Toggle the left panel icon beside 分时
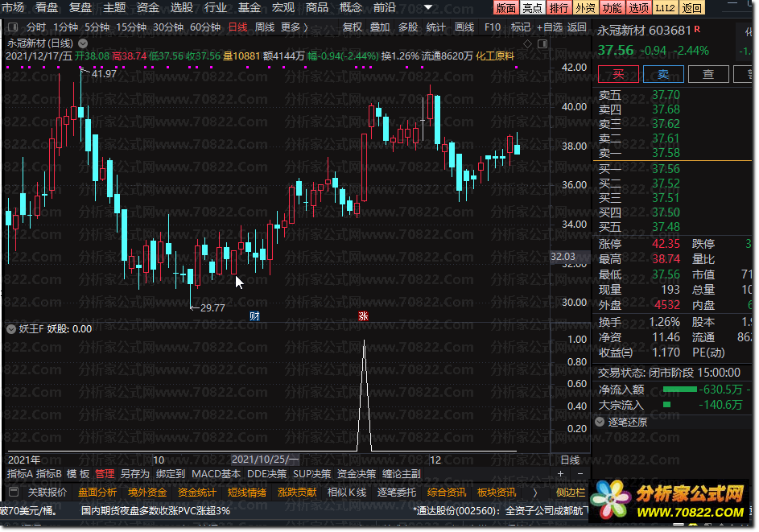Viewport: 759px width, 532px height. (13, 27)
